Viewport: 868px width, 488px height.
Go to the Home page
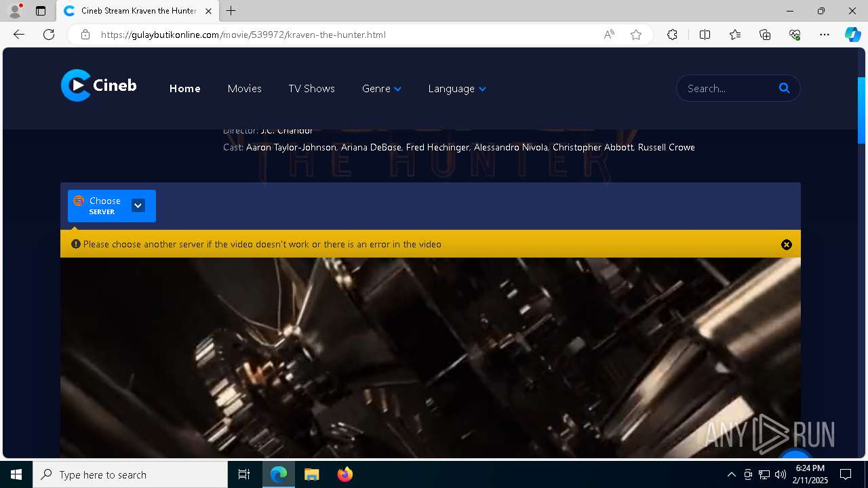tap(185, 89)
